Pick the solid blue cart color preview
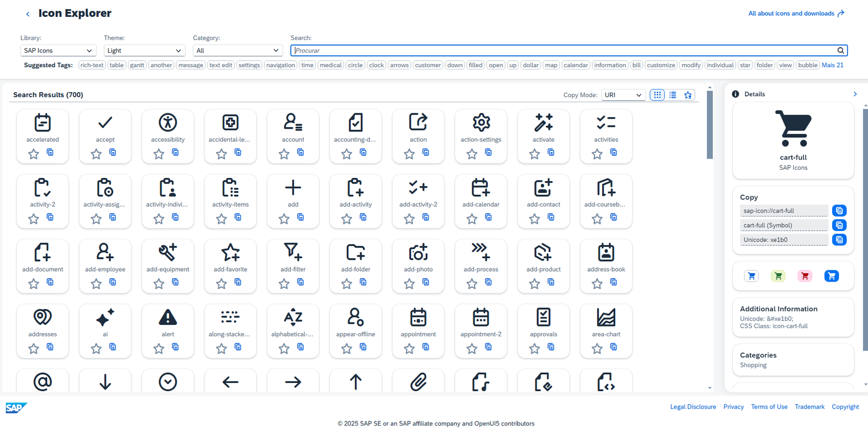 click(831, 276)
